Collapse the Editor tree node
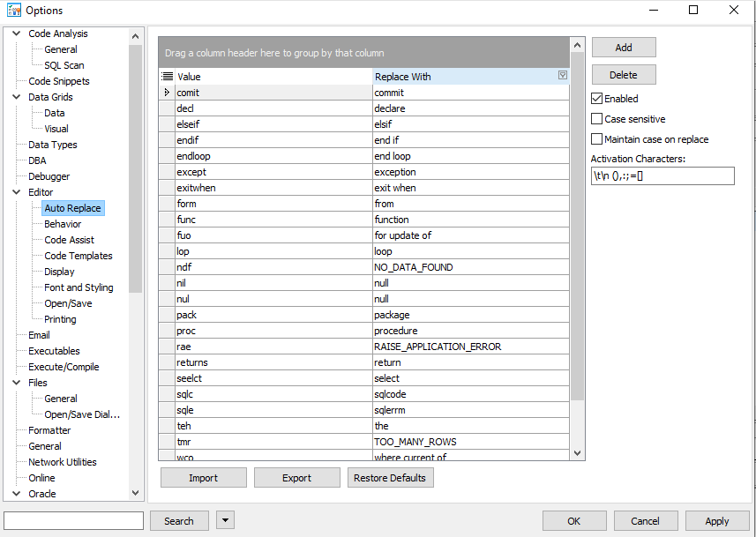This screenshot has width=756, height=537. coord(17,192)
